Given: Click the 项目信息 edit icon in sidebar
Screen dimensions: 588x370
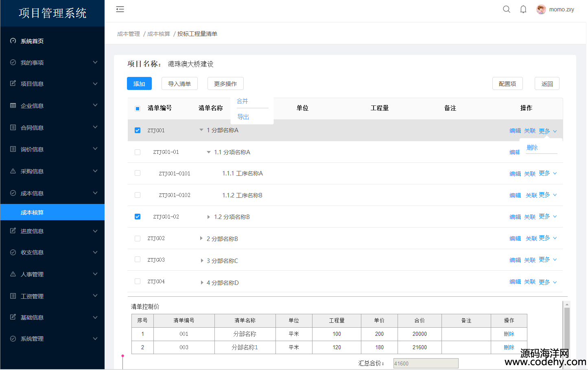Looking at the screenshot, I should (x=13, y=83).
